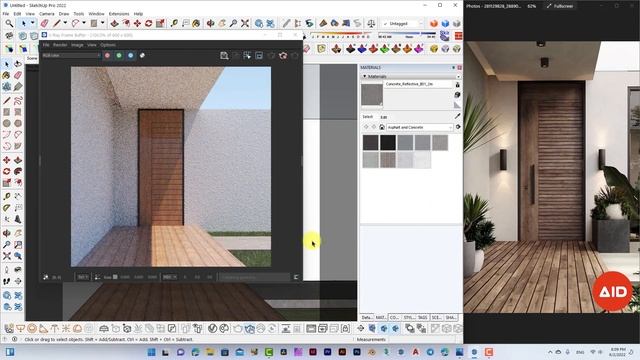Image resolution: width=640 pixels, height=360 pixels.
Task: Toggle the green channel in frame buffer
Action: pos(119,56)
